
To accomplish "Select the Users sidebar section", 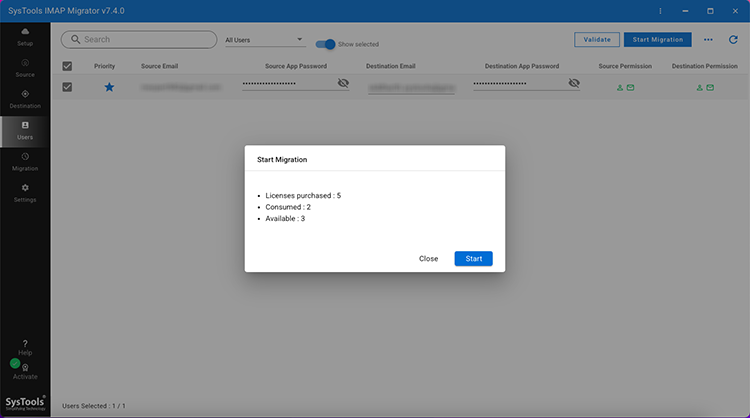I will coord(25,131).
